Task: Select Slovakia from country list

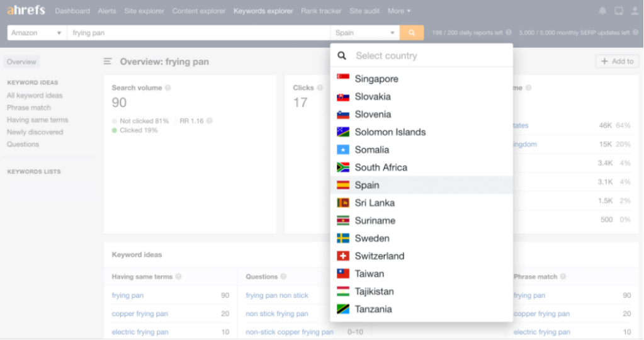Action: 421,96
